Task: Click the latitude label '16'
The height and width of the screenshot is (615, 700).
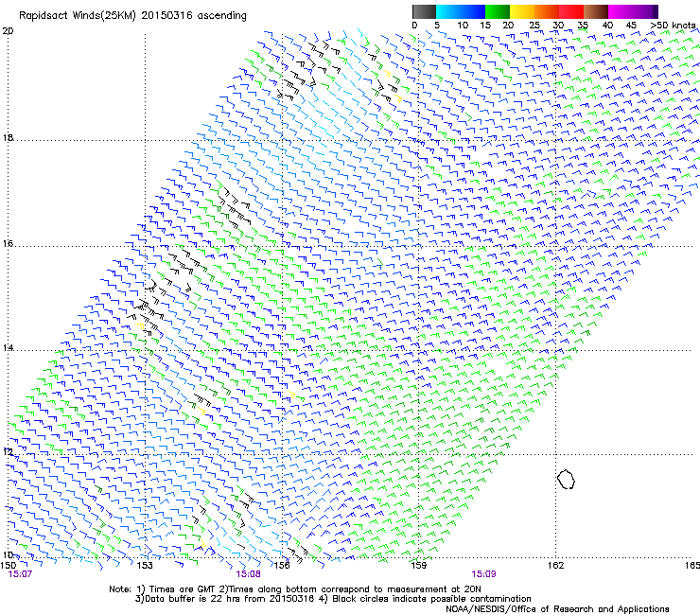Action: click(x=8, y=244)
